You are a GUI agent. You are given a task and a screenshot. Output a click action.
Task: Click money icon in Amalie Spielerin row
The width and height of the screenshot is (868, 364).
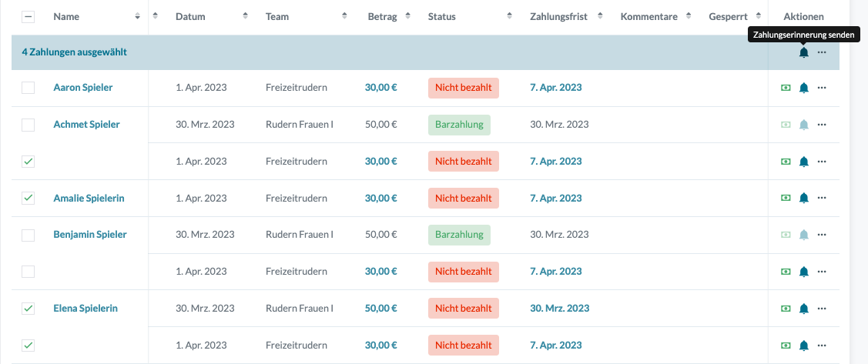coord(786,198)
